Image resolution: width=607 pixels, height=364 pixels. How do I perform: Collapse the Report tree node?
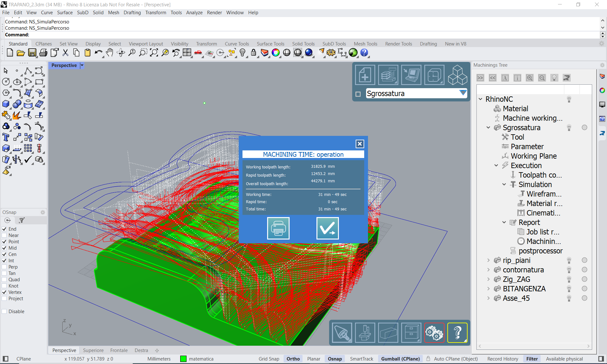point(504,222)
